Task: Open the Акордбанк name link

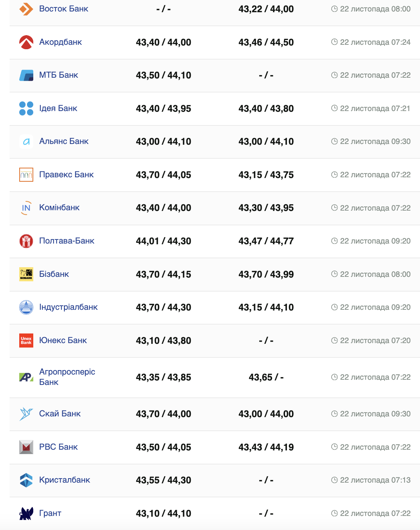Action: 60,42
